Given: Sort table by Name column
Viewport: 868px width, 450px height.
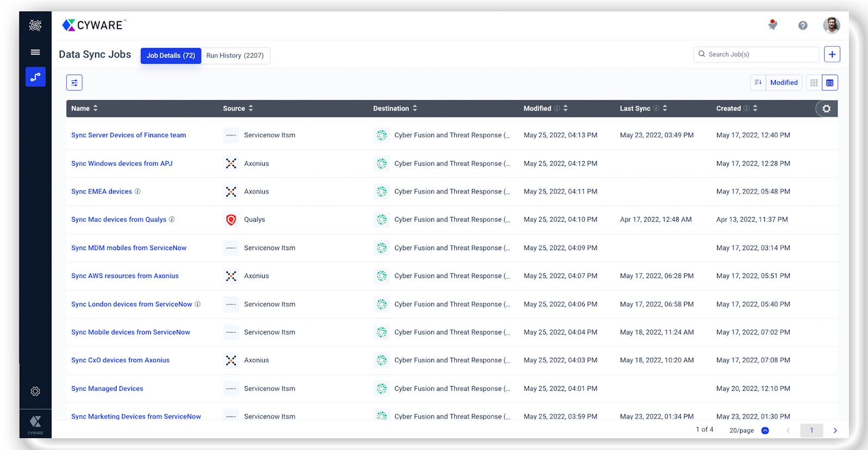Looking at the screenshot, I should pyautogui.click(x=85, y=108).
